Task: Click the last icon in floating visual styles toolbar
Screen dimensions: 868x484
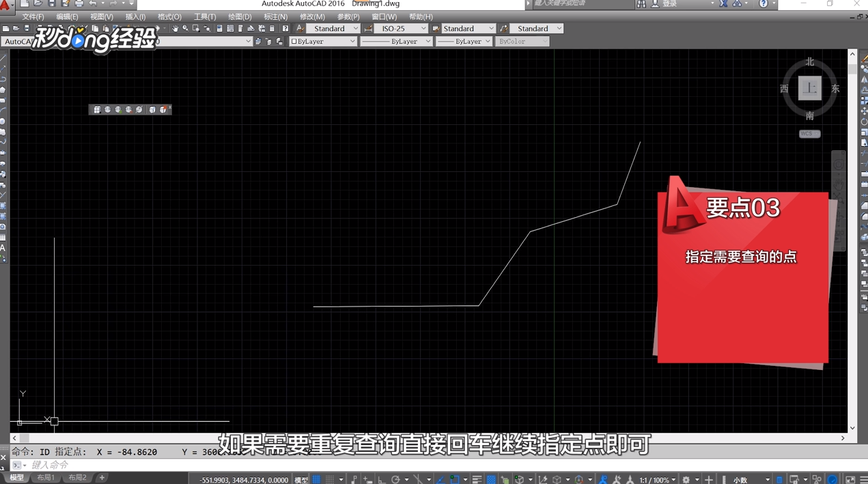Action: pyautogui.click(x=163, y=110)
